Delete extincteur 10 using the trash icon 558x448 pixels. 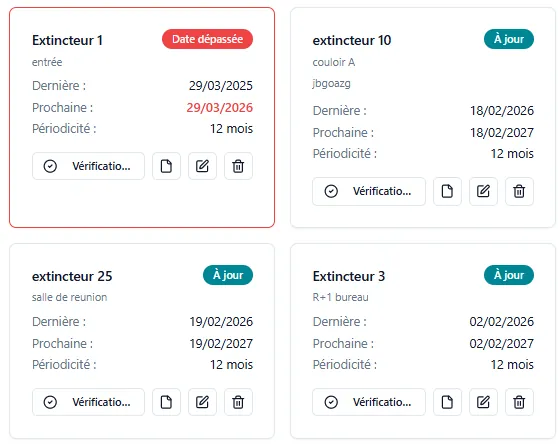point(519,191)
